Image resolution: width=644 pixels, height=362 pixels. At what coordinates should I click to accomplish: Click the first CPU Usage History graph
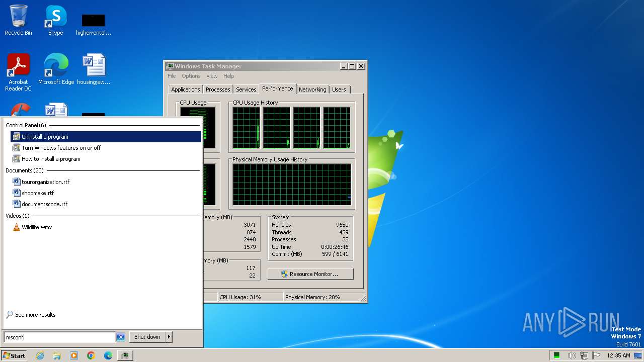(x=246, y=128)
